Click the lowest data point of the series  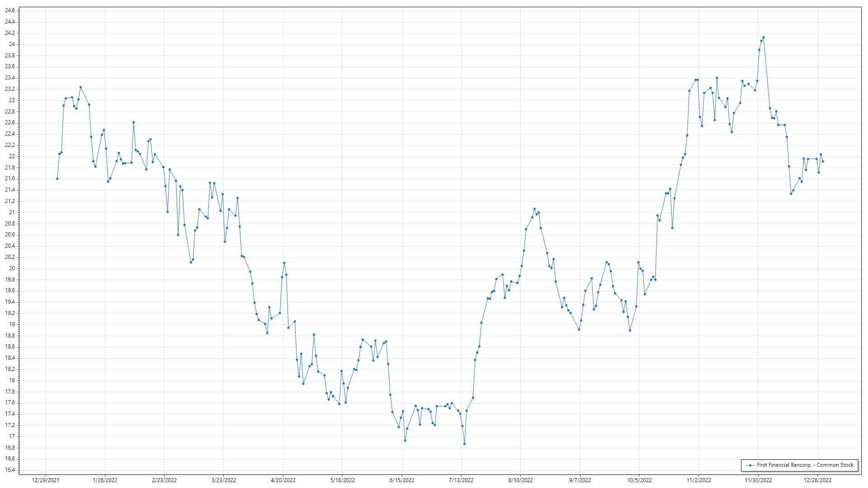[464, 444]
